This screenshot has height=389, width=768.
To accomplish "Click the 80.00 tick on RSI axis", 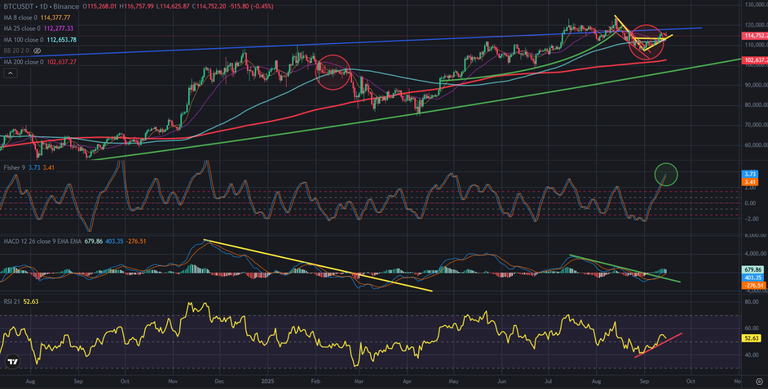I will coord(752,302).
